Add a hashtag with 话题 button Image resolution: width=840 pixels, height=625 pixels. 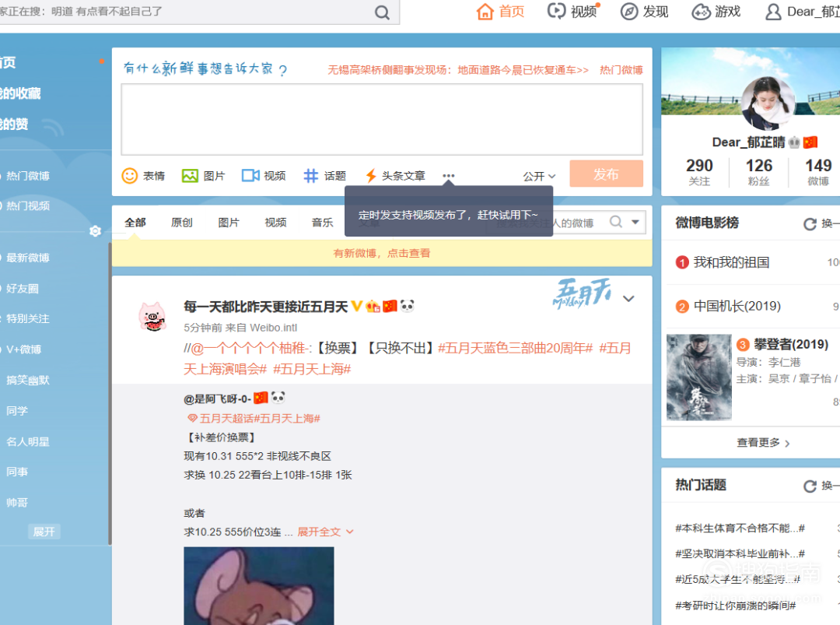[324, 176]
